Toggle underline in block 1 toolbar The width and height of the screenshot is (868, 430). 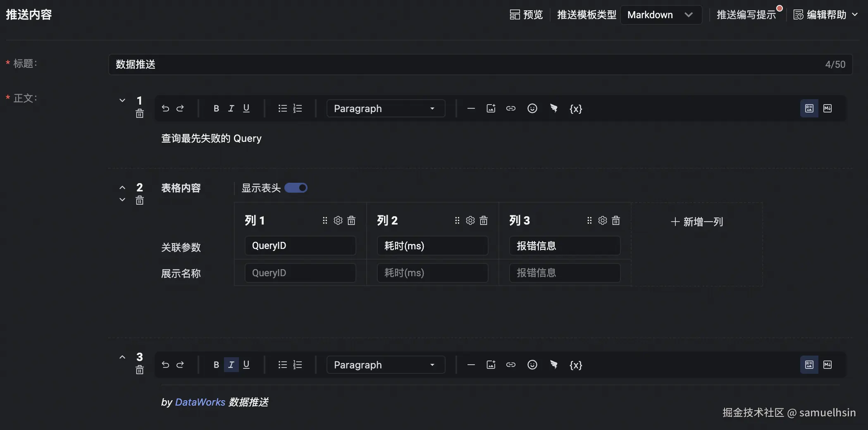[246, 108]
